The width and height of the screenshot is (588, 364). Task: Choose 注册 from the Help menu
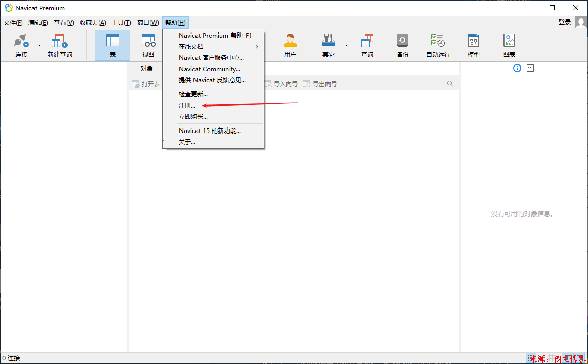tap(213, 106)
